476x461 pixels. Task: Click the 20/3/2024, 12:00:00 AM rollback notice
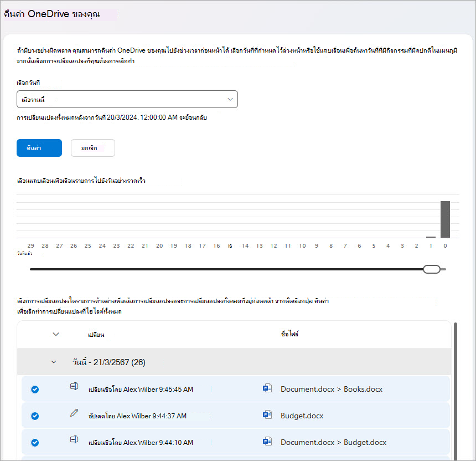(x=112, y=117)
